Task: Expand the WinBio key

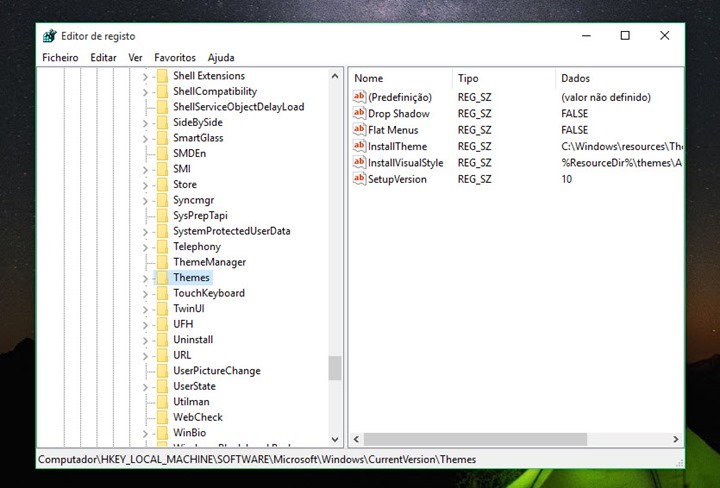Action: click(145, 433)
